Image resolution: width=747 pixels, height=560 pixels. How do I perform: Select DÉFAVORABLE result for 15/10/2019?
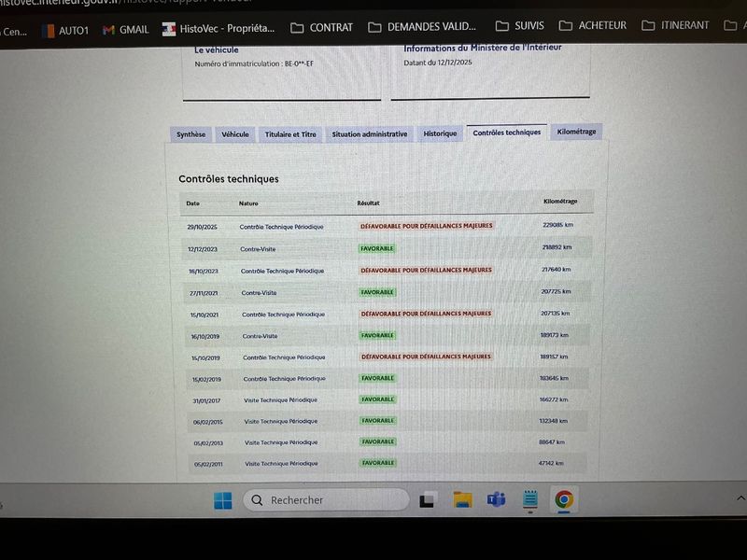[426, 357]
